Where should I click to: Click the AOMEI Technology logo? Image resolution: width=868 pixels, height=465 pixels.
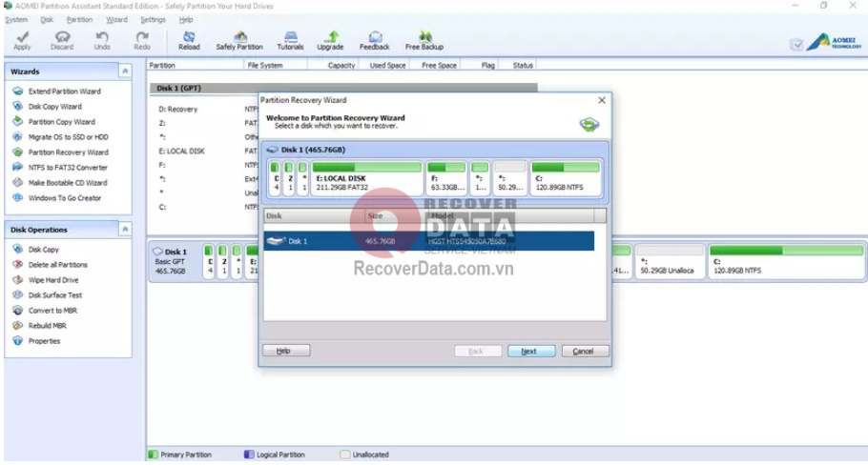pos(834,42)
